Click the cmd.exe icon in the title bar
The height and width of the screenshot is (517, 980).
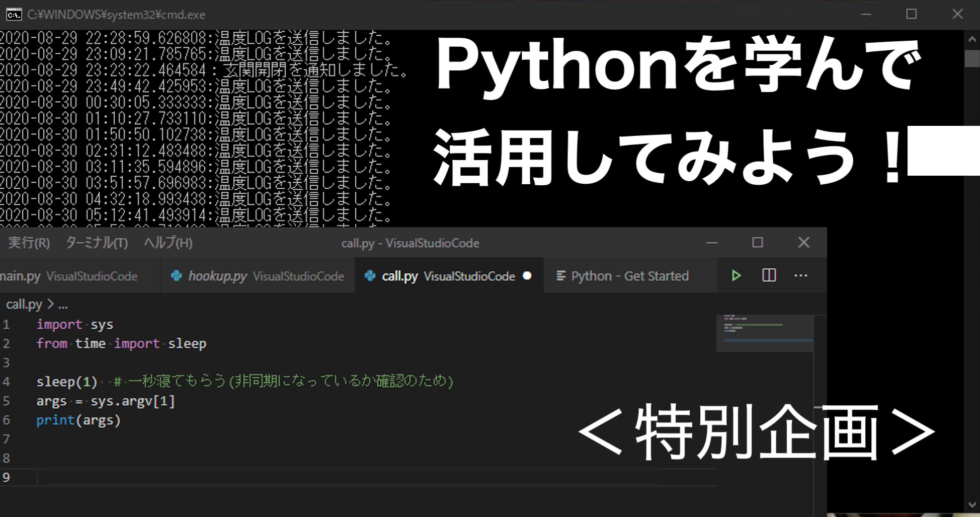tap(14, 15)
